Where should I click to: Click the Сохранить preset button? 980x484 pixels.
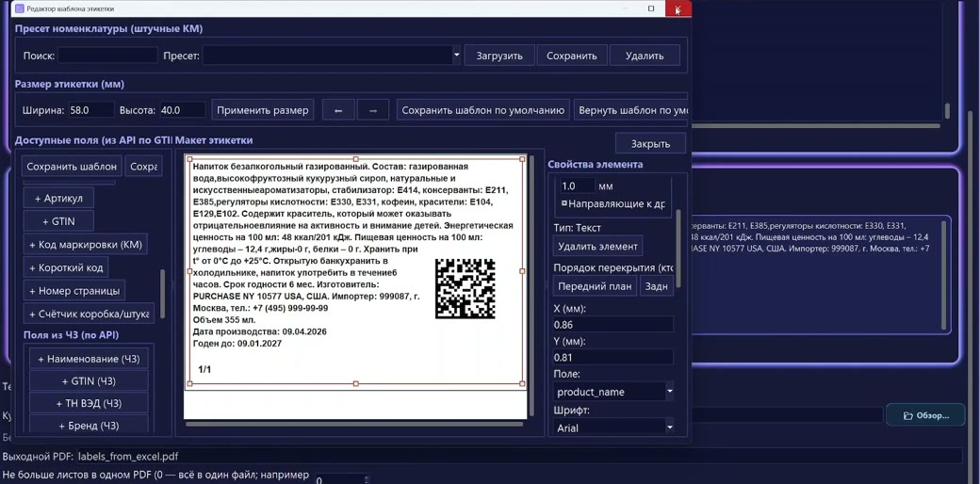click(572, 56)
